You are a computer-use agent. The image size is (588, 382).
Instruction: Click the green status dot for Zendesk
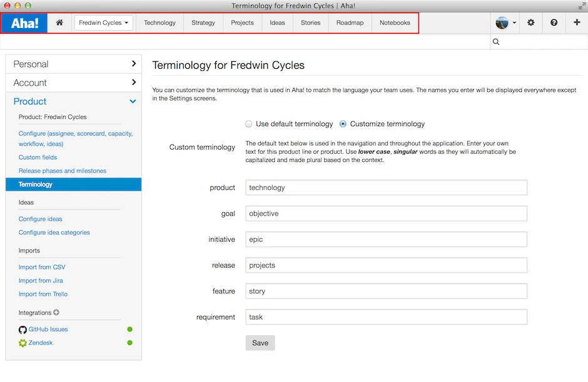pyautogui.click(x=129, y=343)
